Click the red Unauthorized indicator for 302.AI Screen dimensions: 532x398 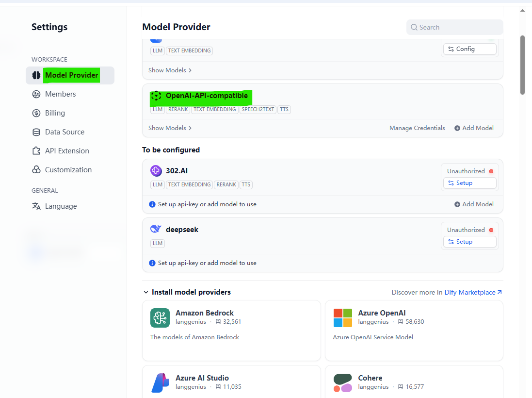491,171
